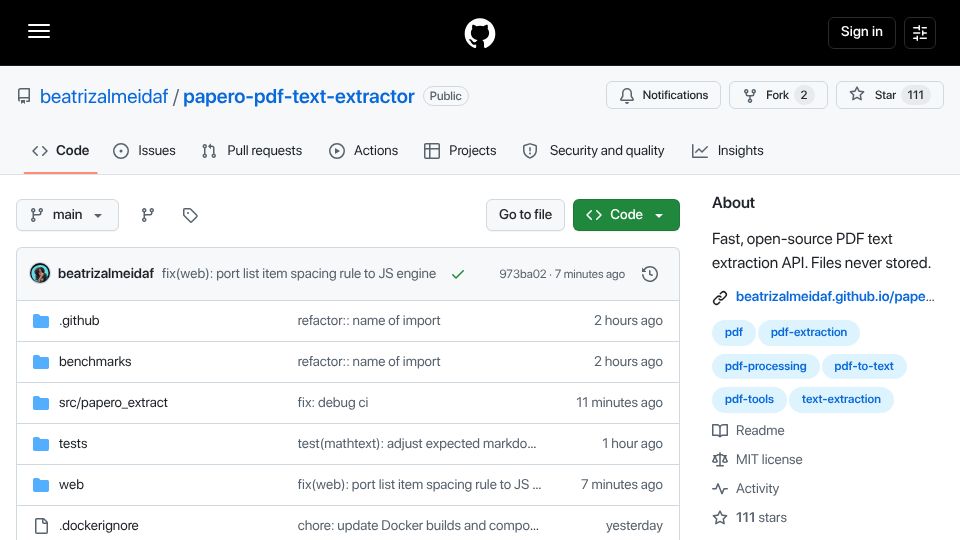Click the Go to file button
This screenshot has width=960, height=540.
pyautogui.click(x=525, y=215)
